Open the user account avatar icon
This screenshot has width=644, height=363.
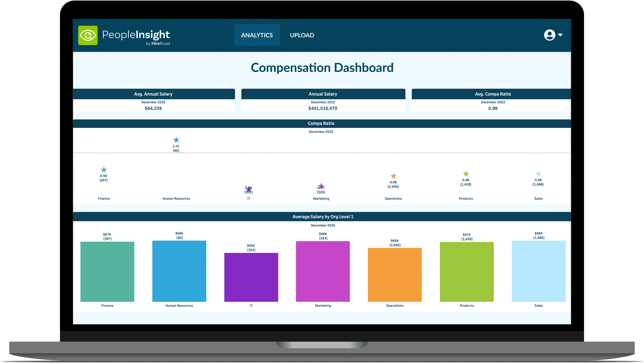[x=549, y=35]
